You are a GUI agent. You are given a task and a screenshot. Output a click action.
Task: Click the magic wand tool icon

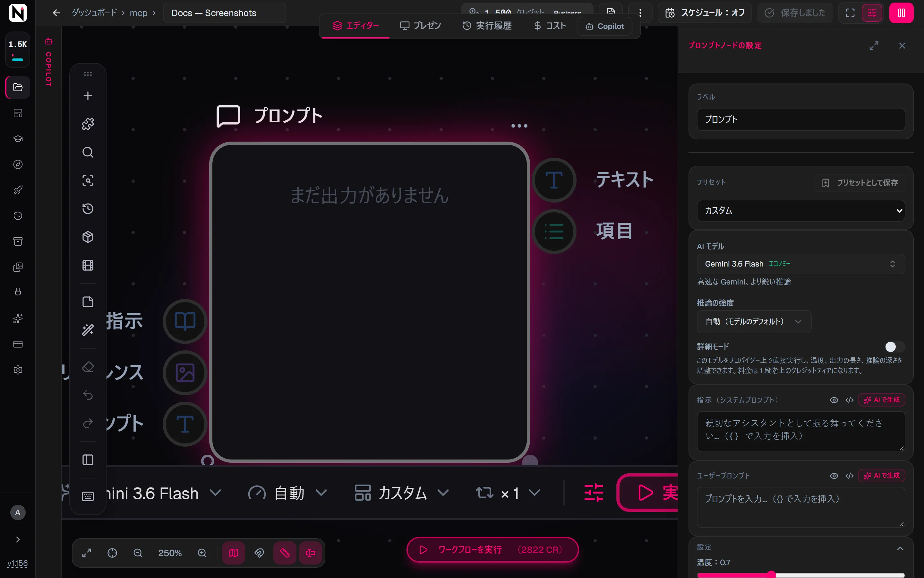(88, 330)
